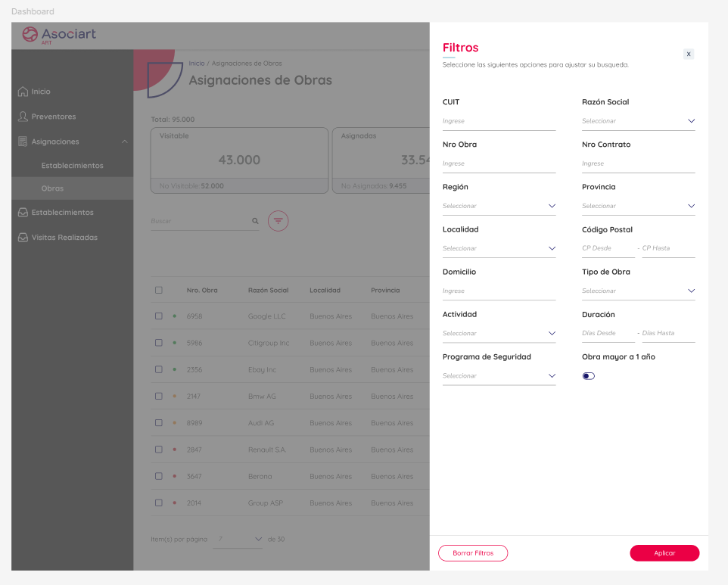
Task: Click the Asignaciones list icon
Action: [23, 142]
